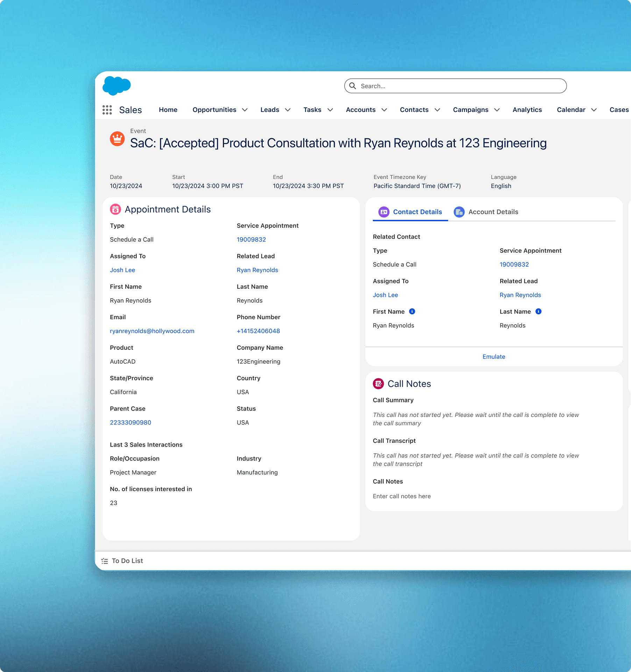Open the Tasks nav item
Screen dimensions: 631x672
click(x=312, y=110)
